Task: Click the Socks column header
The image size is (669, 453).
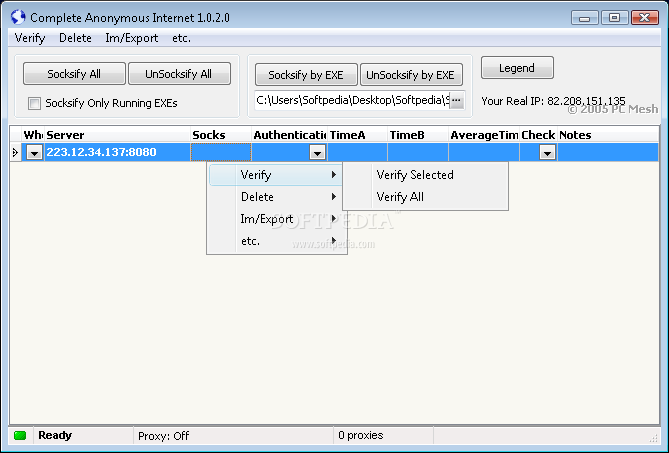Action: click(221, 135)
